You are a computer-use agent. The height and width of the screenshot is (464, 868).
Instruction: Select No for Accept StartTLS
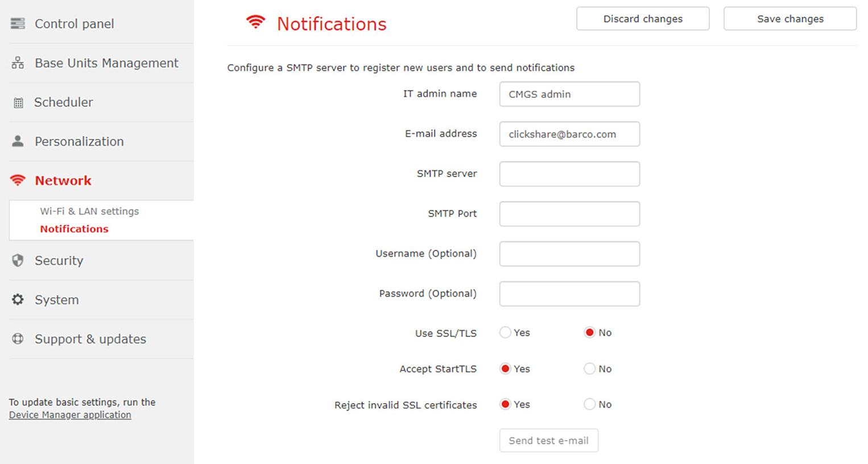(589, 369)
